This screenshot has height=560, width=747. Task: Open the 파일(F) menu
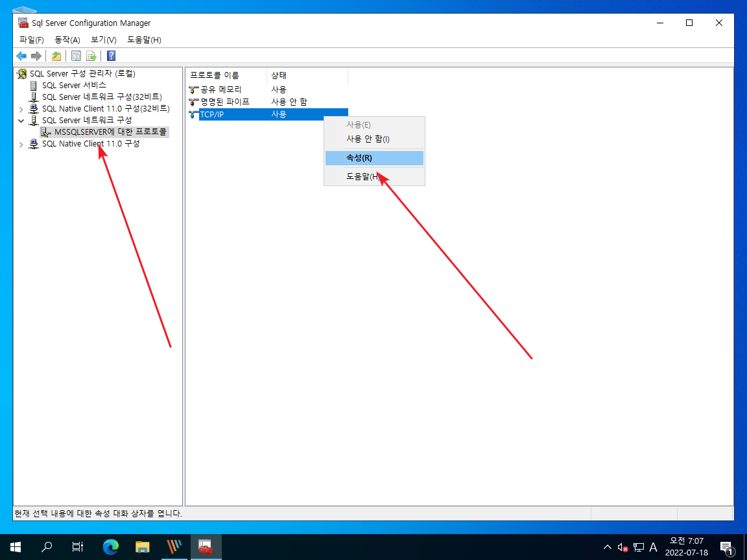pyautogui.click(x=31, y=40)
